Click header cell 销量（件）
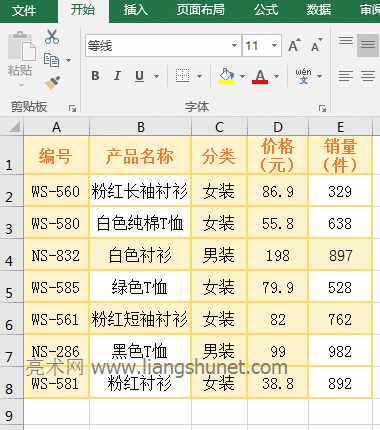380x430 pixels. [340, 155]
